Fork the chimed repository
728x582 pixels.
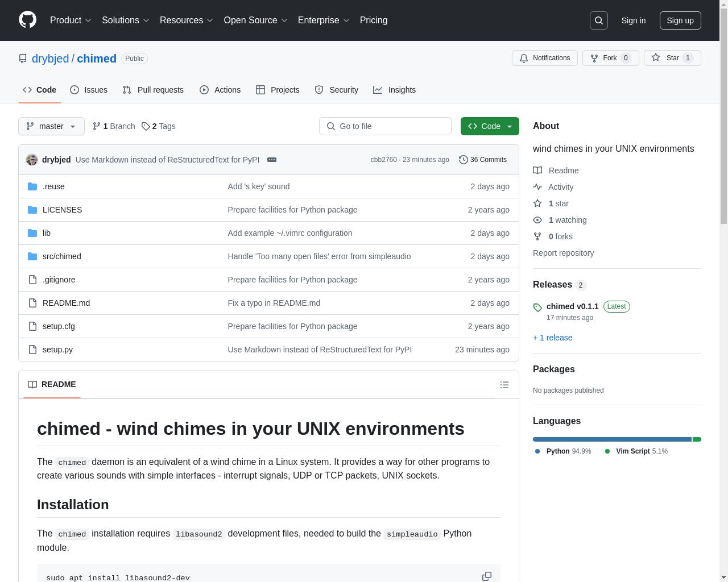point(610,58)
